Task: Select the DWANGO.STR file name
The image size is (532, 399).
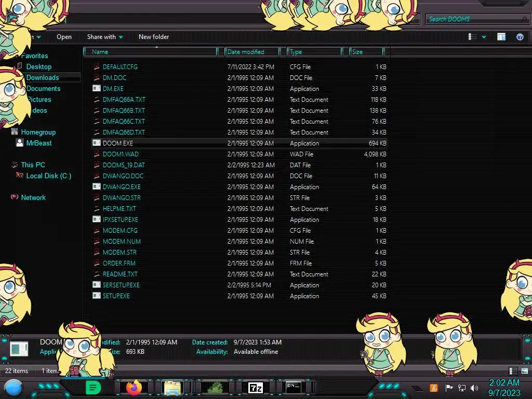Action: pos(122,197)
